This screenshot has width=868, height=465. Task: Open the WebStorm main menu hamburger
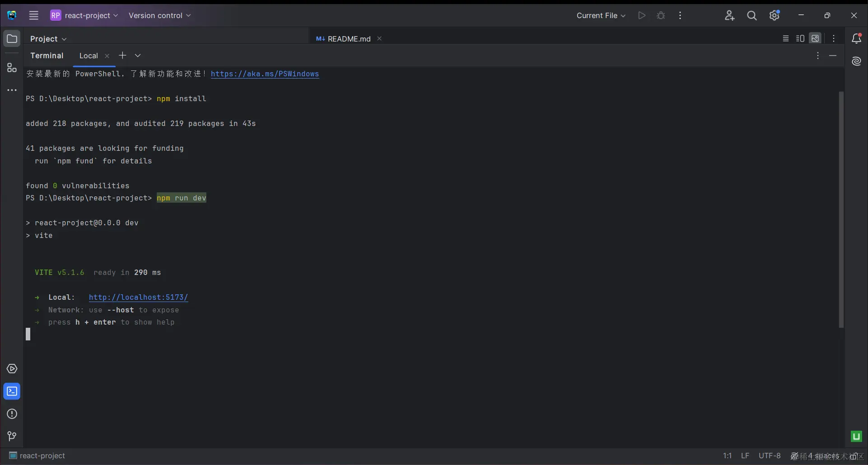tap(34, 15)
